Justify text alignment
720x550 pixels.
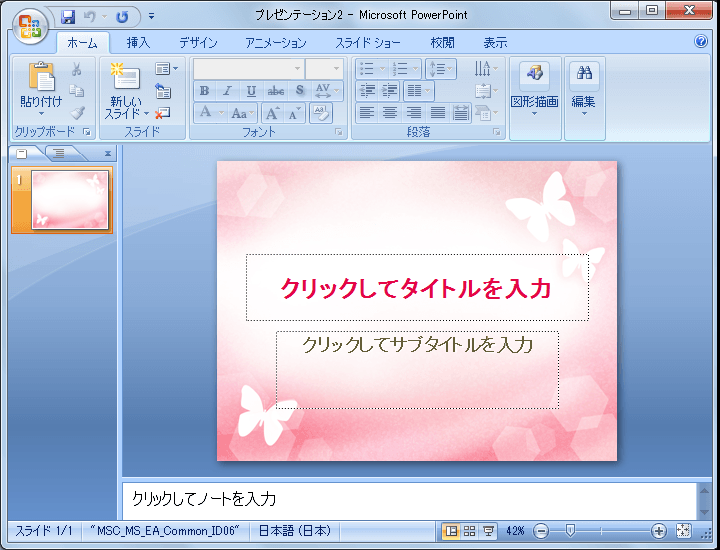(x=438, y=112)
